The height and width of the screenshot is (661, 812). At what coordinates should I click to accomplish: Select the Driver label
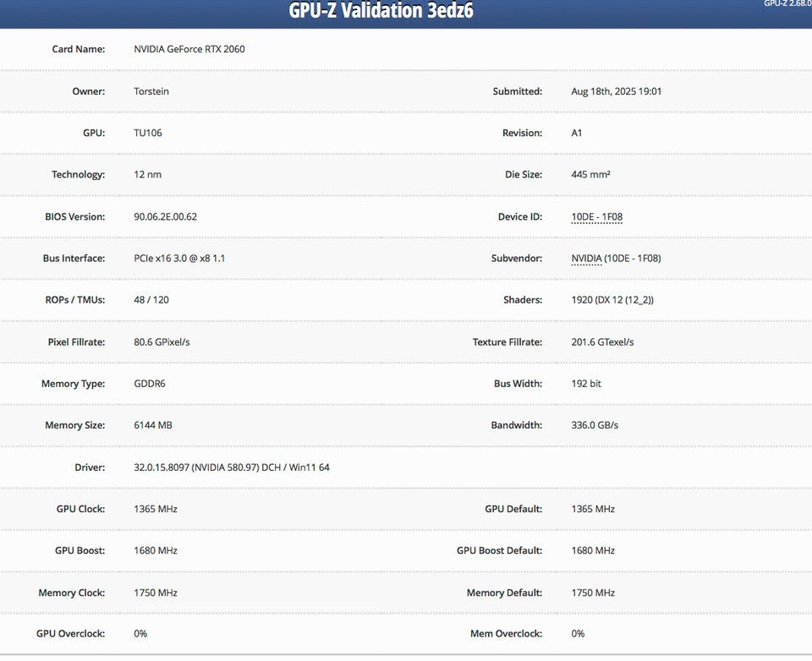click(x=90, y=467)
